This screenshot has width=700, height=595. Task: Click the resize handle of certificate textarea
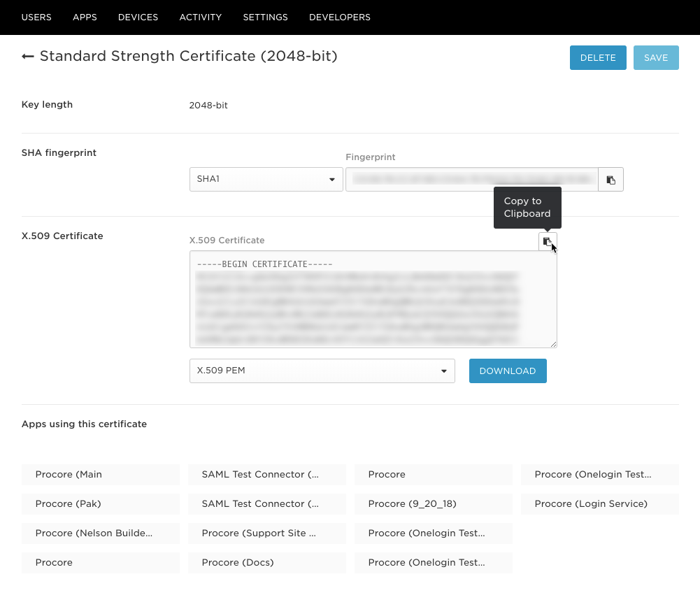554,344
